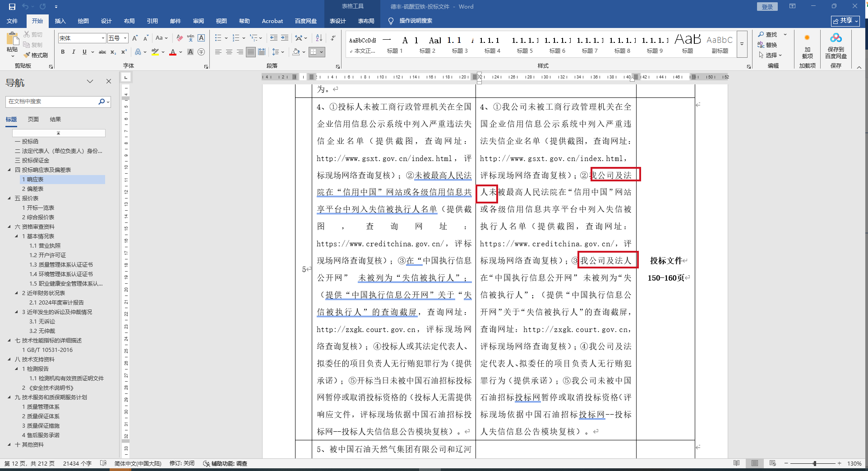Open Replace (替换) in the Editing group
The height and width of the screenshot is (471, 868).
(768, 45)
